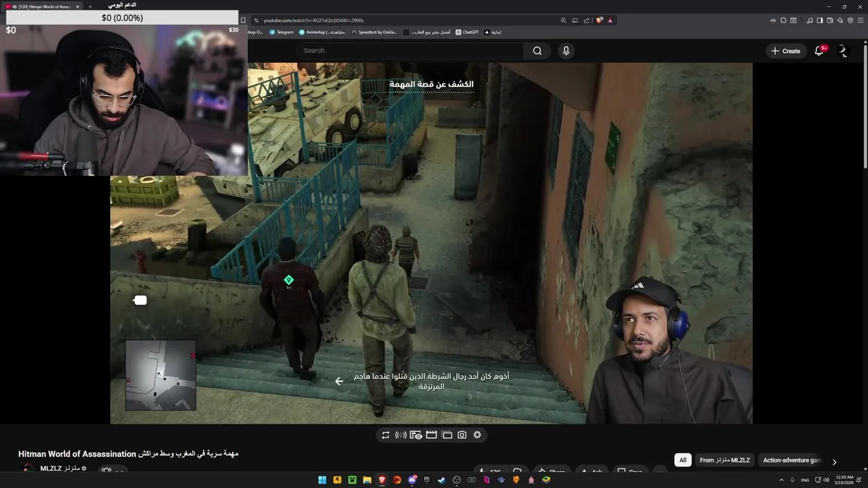Switch to the Hitman World of Assassination tab
Screen dimensions: 868x488
41,6
